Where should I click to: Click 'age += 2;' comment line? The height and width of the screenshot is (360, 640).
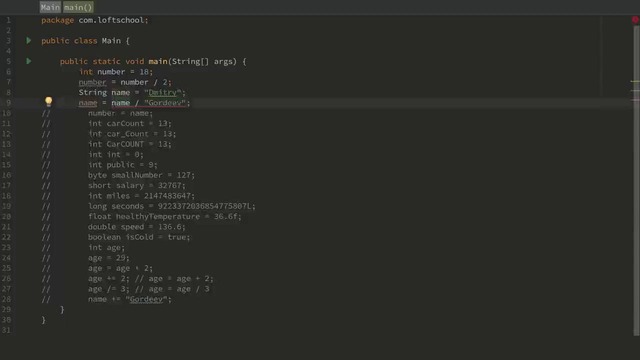click(x=151, y=278)
